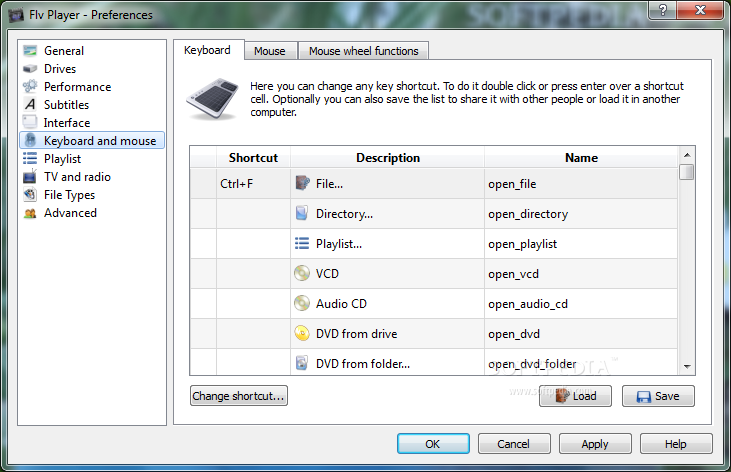Click the DVD from folder icon
The image size is (731, 472).
302,363
